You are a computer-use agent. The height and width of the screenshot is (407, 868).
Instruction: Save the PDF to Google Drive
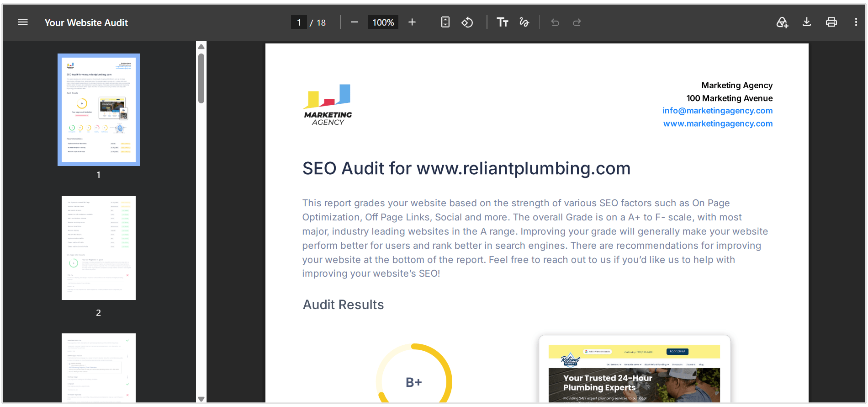point(782,22)
